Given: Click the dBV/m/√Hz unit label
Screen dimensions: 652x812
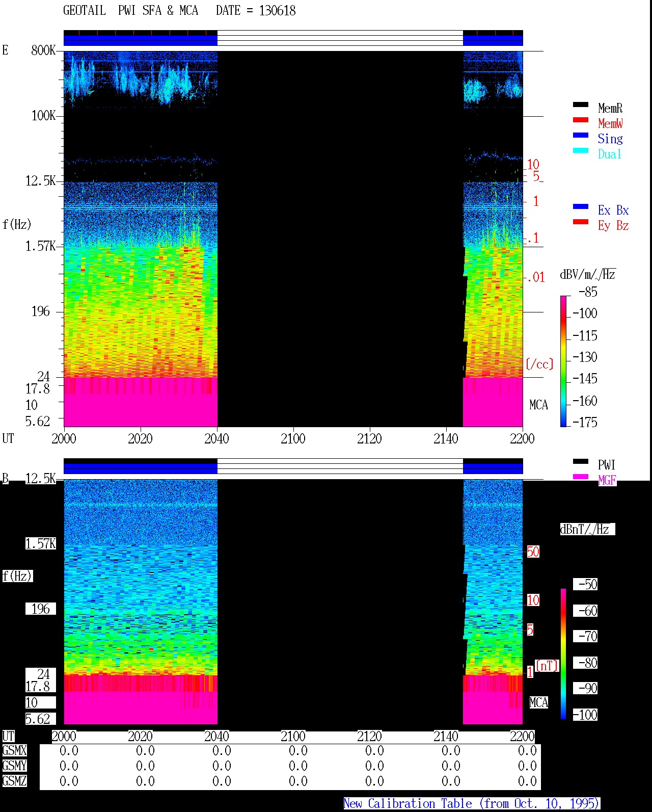Looking at the screenshot, I should click(x=588, y=274).
